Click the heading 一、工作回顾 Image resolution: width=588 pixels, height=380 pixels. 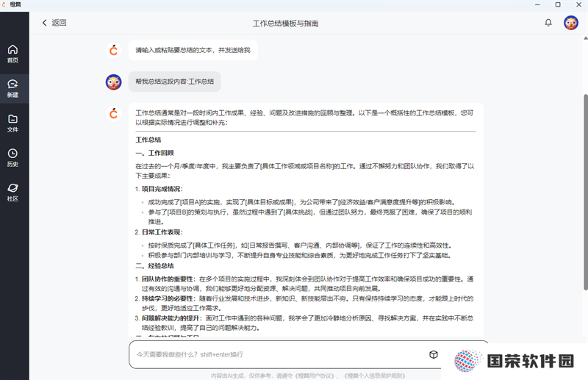(154, 153)
